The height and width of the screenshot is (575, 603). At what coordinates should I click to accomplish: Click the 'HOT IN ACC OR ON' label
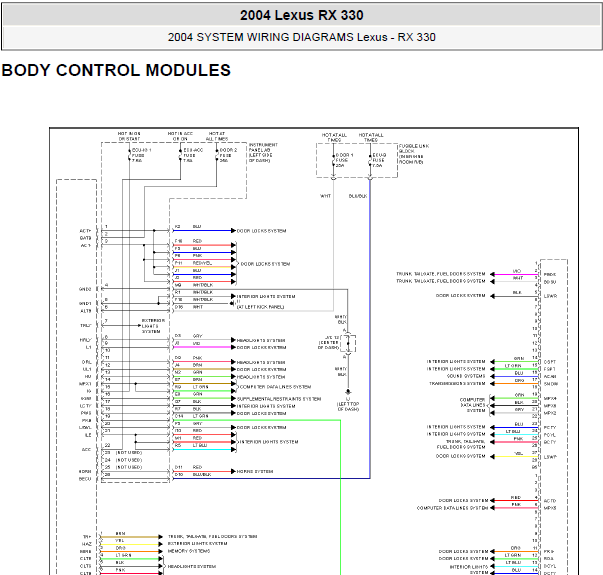tap(180, 136)
